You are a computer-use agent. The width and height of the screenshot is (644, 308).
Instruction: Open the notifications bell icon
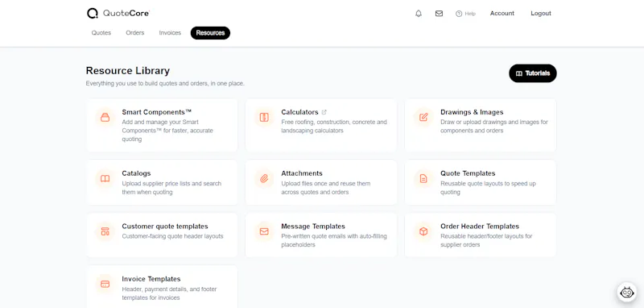click(x=419, y=14)
